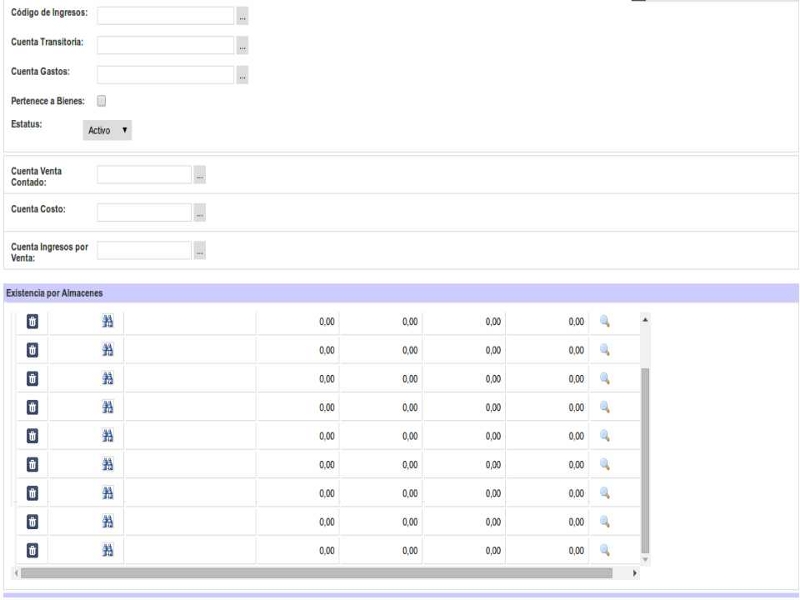
Task: Click scroll up arrow of warehouse table
Action: point(645,320)
